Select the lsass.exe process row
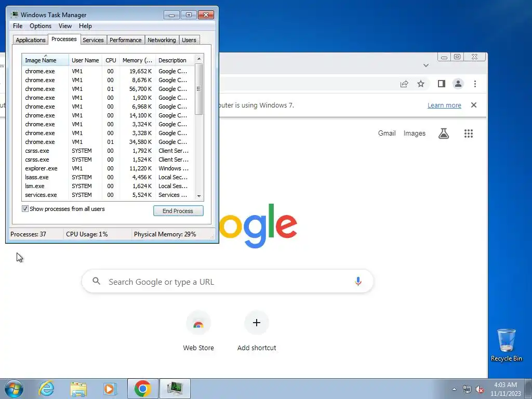 (x=109, y=177)
